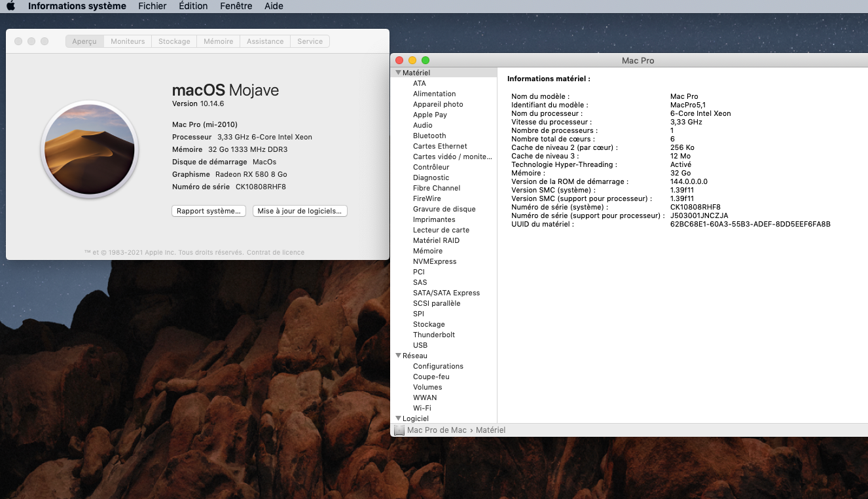Collapse the Logiciel section triangle
Image resolution: width=868 pixels, height=499 pixels.
click(398, 418)
